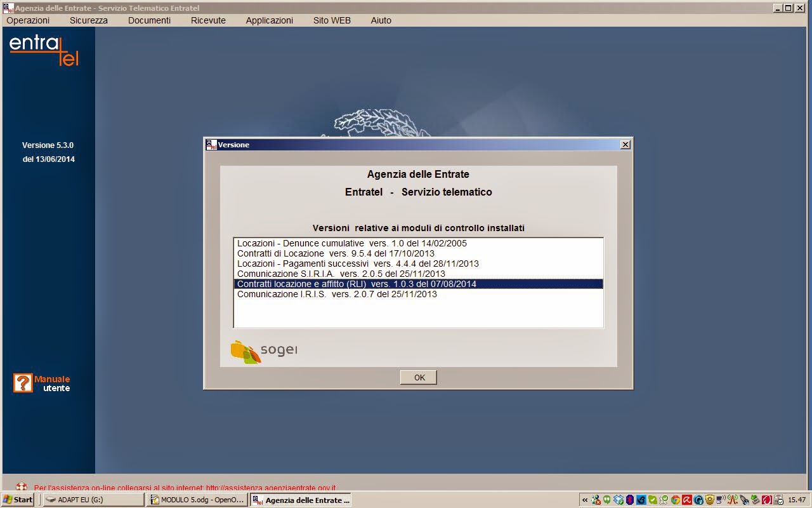Click the 'Versione 5.3.0' sidebar text
Screen dimensions: 812x508
(x=48, y=145)
